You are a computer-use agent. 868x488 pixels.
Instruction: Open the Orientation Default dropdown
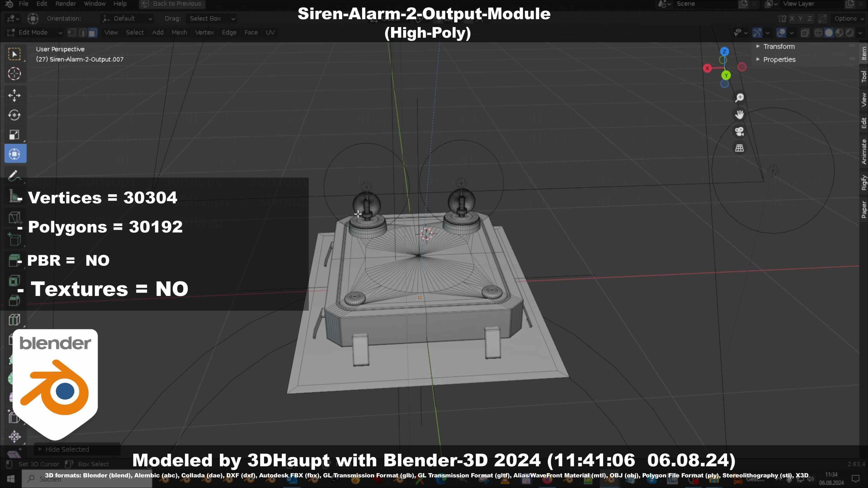[127, 19]
